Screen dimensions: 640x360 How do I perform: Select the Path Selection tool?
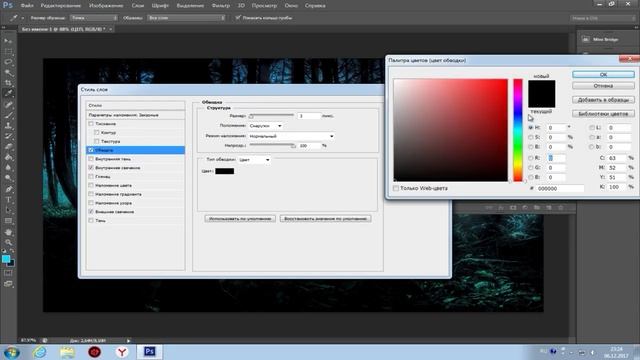pyautogui.click(x=8, y=210)
